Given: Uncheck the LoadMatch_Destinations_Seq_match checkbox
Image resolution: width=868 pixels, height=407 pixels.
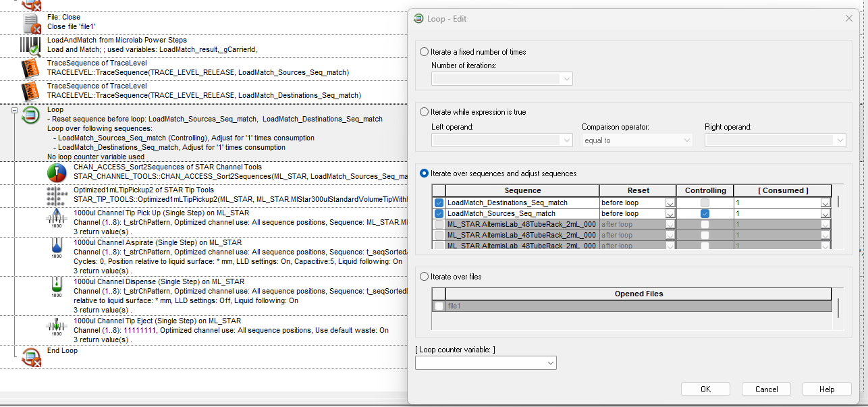Looking at the screenshot, I should 439,202.
